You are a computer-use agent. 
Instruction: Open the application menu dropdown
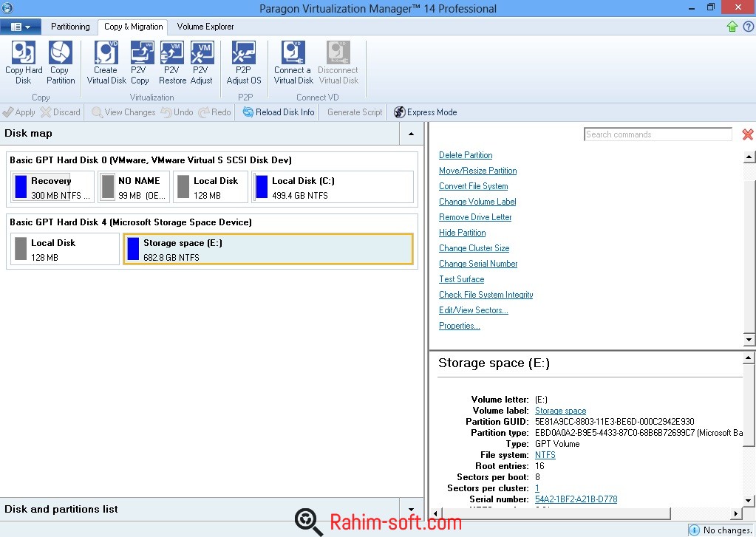click(20, 27)
